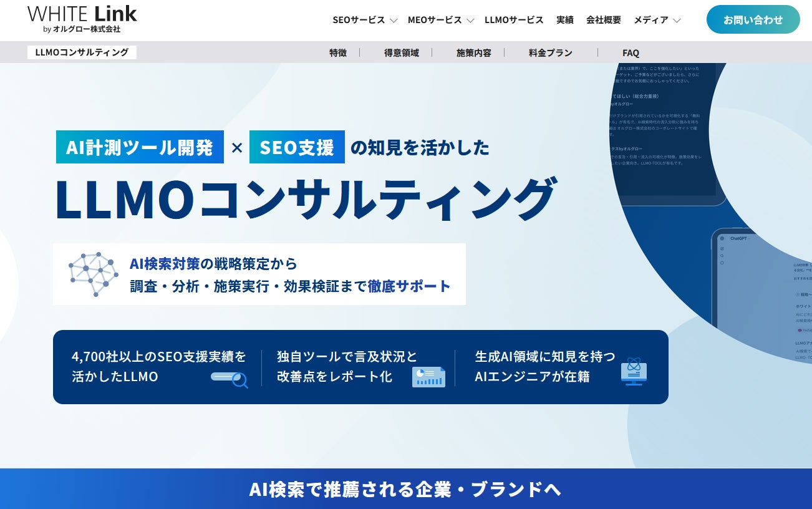Open the SEOサービス menu item
The height and width of the screenshot is (509, 812).
pos(359,20)
